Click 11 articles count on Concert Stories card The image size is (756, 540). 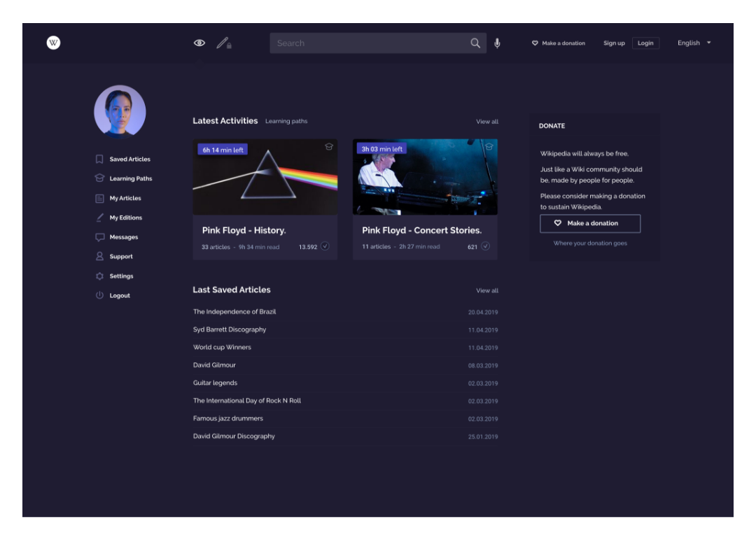pos(376,247)
